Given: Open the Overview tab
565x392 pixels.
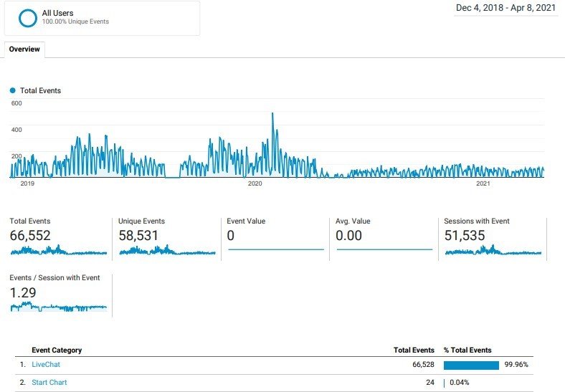Looking at the screenshot, I should pyautogui.click(x=24, y=49).
